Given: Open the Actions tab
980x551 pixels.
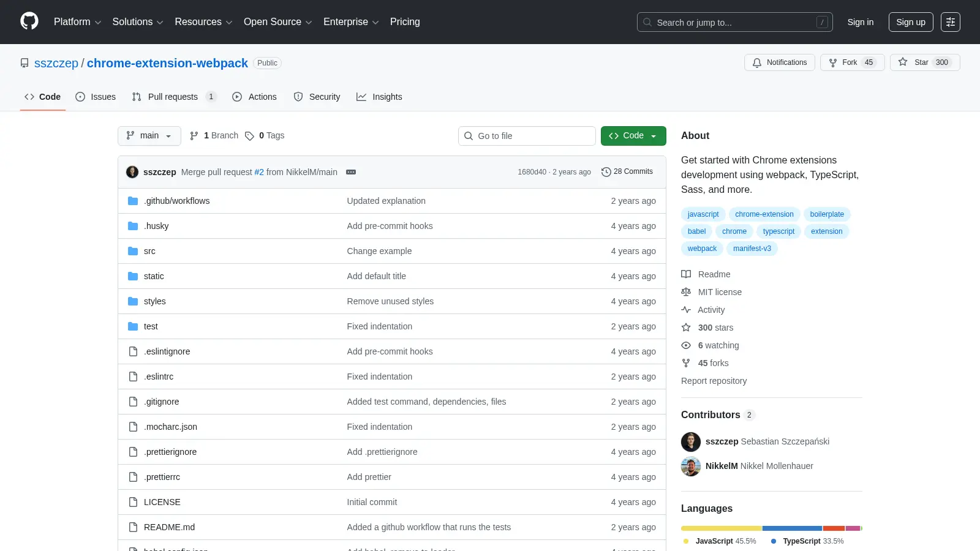Looking at the screenshot, I should point(254,97).
